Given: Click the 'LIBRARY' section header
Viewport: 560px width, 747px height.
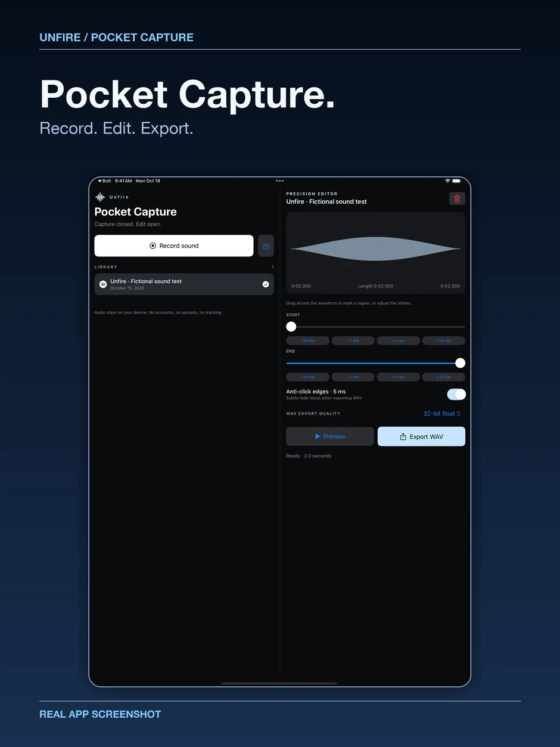Looking at the screenshot, I should (x=106, y=267).
